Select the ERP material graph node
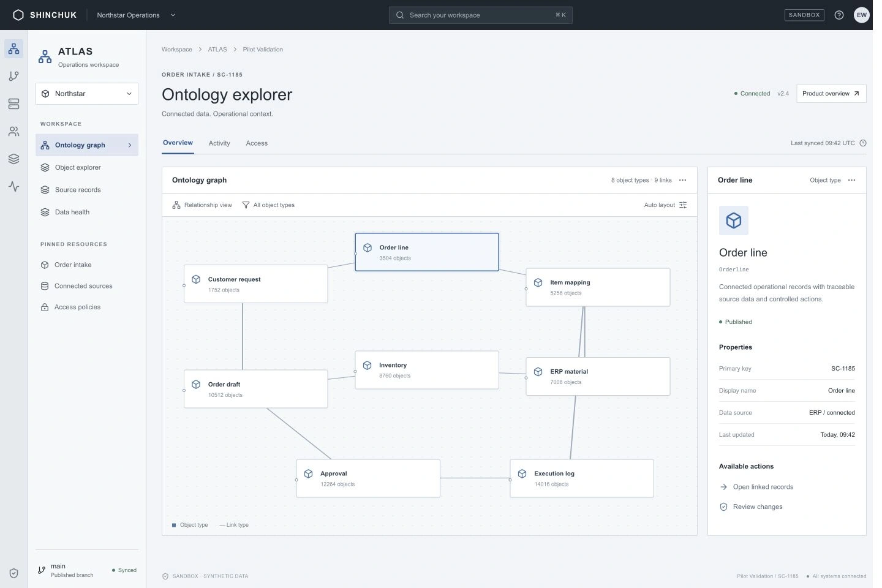Screen dimensions: 882x588 click(598, 377)
